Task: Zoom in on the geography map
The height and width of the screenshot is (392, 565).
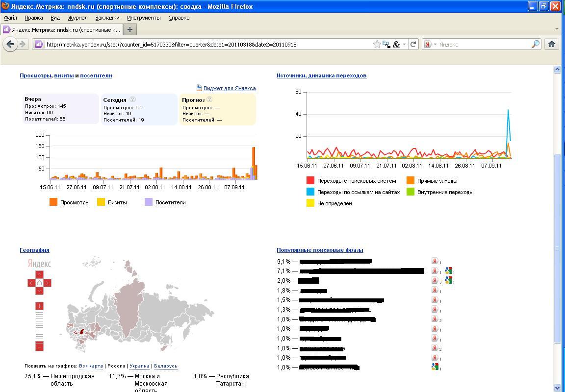Action: (39, 306)
